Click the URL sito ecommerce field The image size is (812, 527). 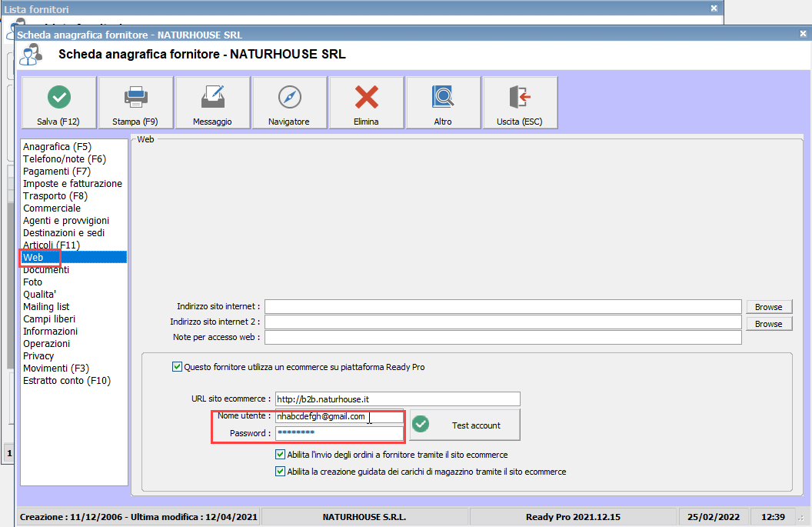[x=398, y=399]
